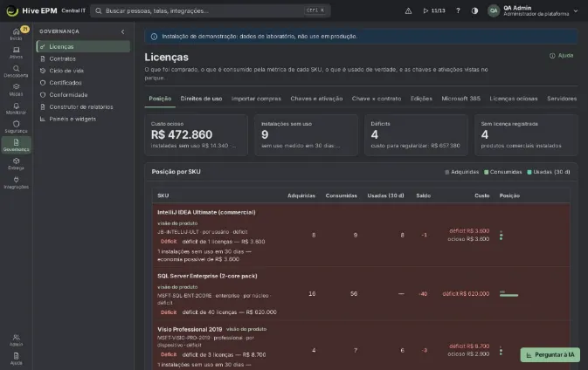Click the Déficits card
The image size is (588, 370).
point(416,135)
